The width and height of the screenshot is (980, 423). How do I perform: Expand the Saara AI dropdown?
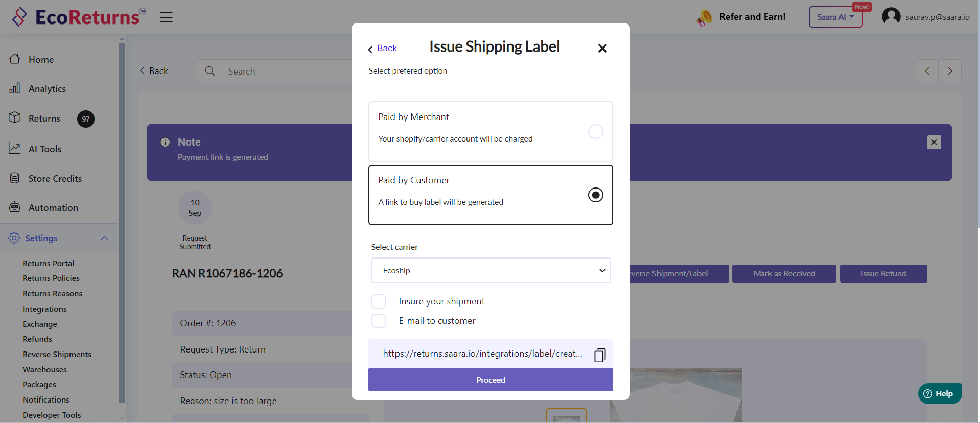click(x=835, y=17)
